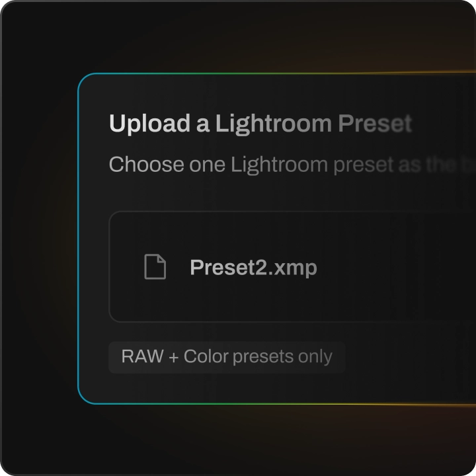Click the word Choose in the description
The image size is (476, 476).
coord(146,164)
